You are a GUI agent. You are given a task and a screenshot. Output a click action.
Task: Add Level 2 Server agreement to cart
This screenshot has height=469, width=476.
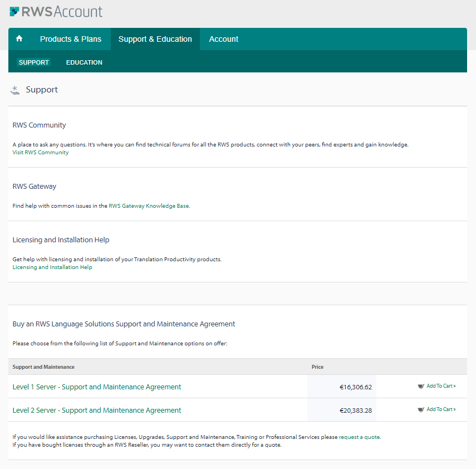pyautogui.click(x=440, y=409)
